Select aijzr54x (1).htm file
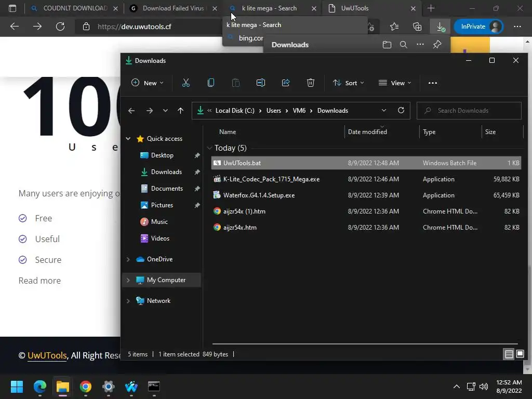The image size is (532, 399). point(366,211)
